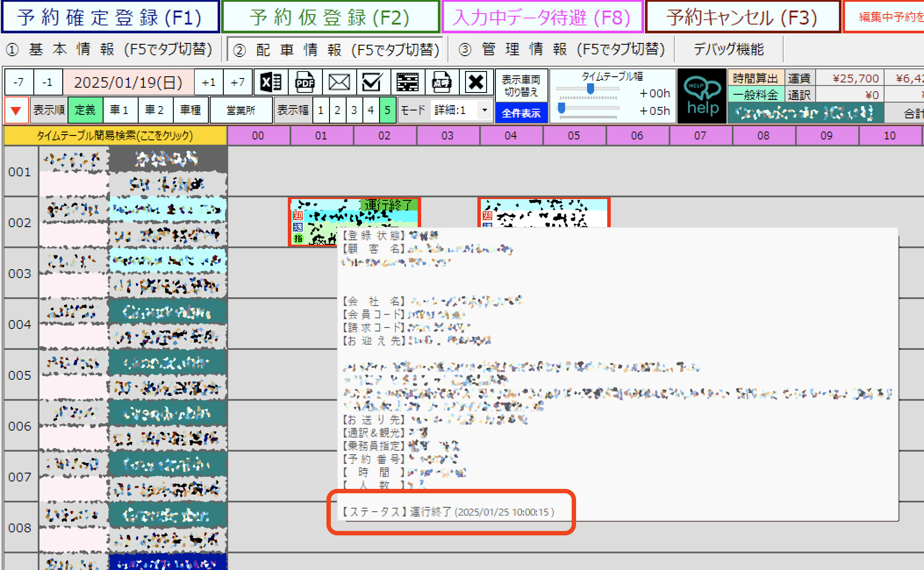This screenshot has height=570, width=924.
Task: Switch display width to 3
Action: [354, 110]
